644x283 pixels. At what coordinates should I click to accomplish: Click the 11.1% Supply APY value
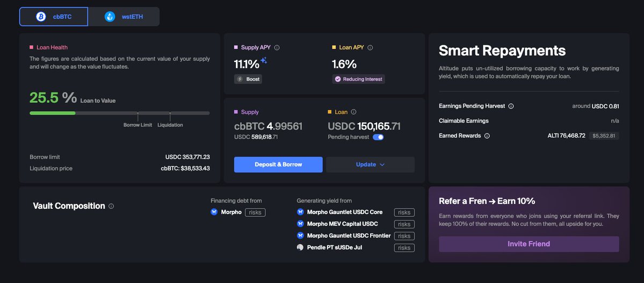[x=247, y=64]
